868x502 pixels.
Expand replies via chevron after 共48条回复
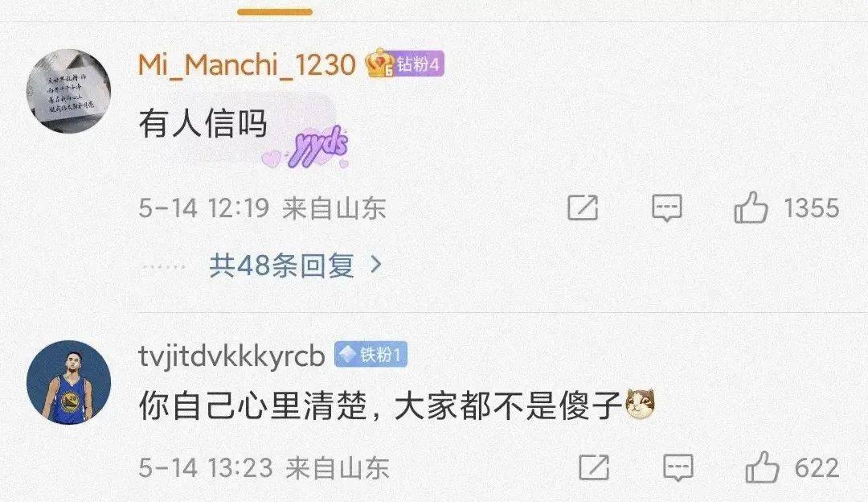[376, 265]
